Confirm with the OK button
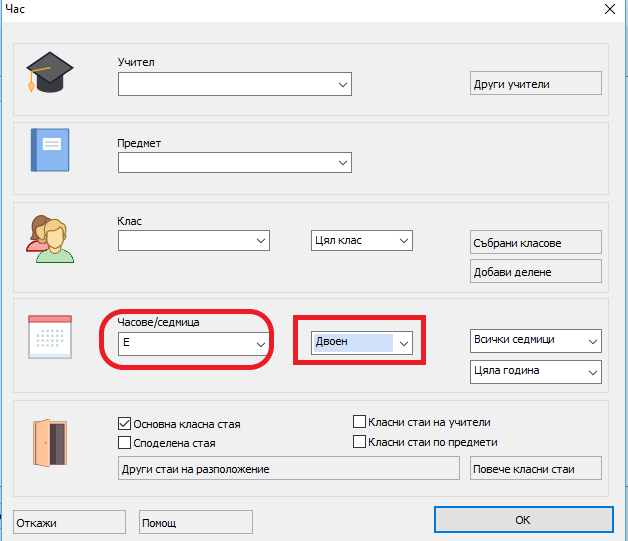This screenshot has width=628, height=541. click(522, 520)
